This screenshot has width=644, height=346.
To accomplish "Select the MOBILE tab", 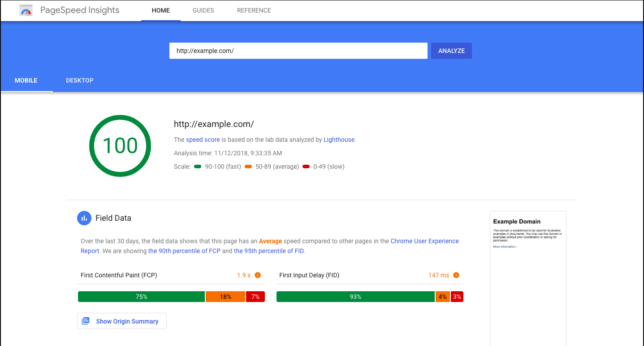I will pyautogui.click(x=26, y=80).
